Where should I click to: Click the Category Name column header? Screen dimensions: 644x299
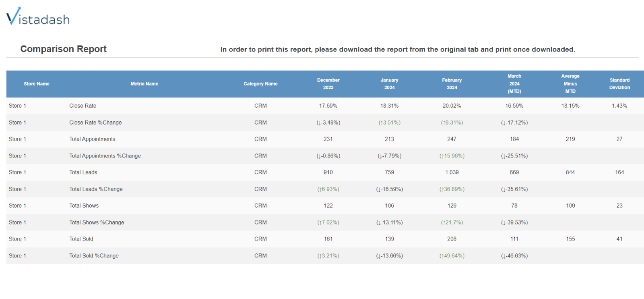[260, 84]
